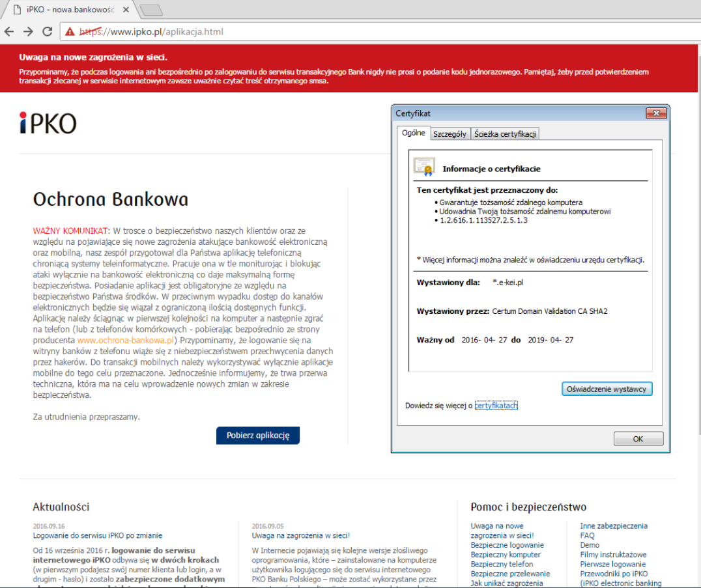
Task: Click the certificate icon in dialog
Action: (x=424, y=167)
